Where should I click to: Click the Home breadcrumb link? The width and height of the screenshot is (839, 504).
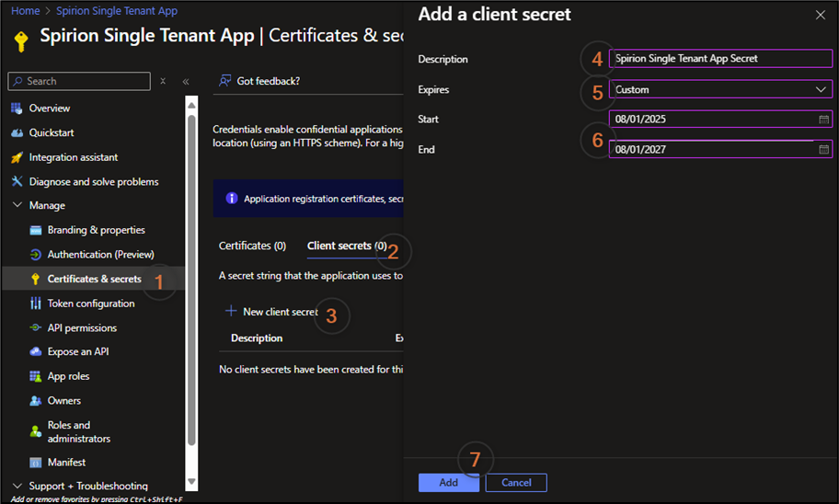(x=25, y=11)
